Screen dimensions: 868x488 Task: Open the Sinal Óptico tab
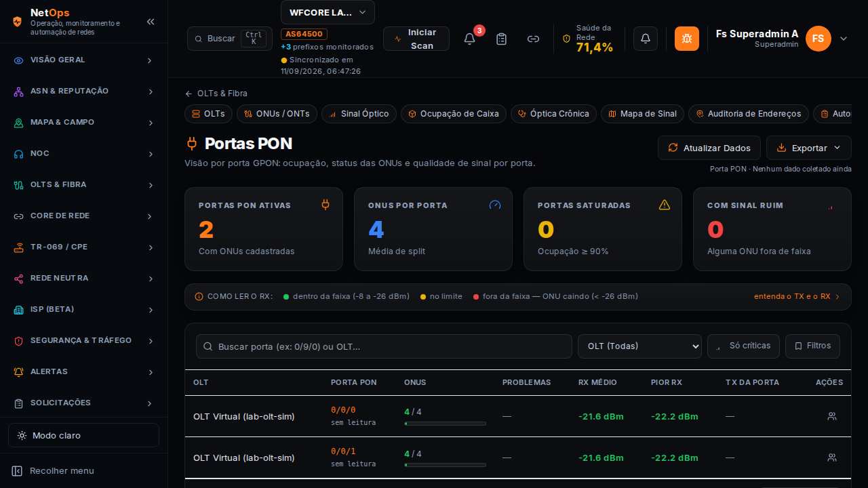[x=359, y=114]
